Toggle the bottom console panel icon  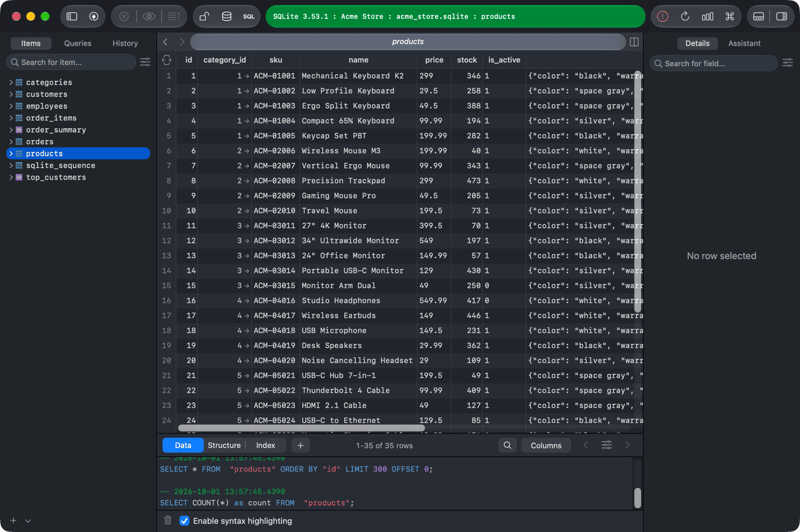pos(758,16)
